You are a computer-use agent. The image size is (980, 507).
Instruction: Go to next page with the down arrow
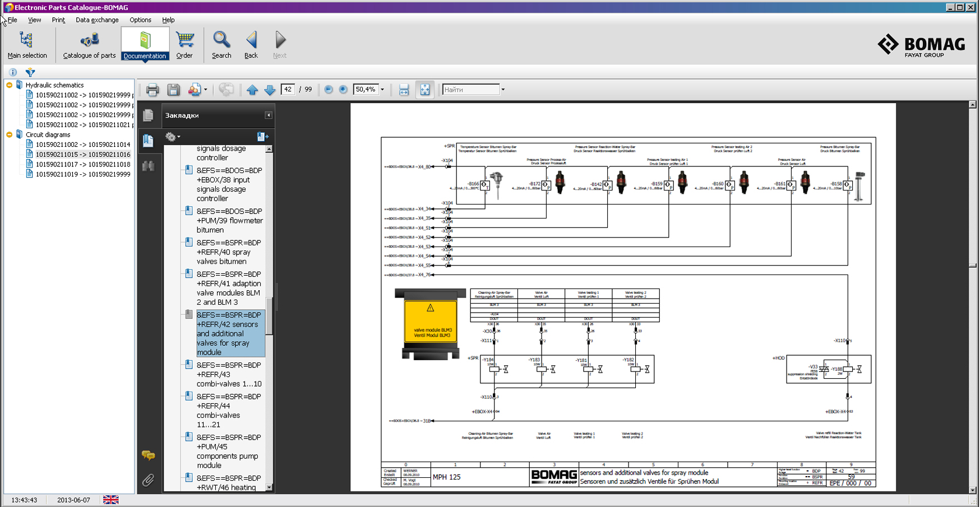tap(270, 90)
